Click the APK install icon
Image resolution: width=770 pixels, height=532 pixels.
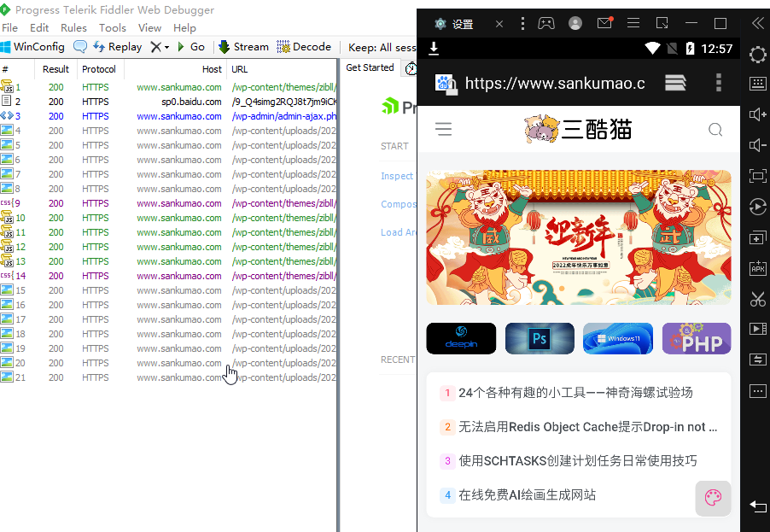(x=758, y=268)
